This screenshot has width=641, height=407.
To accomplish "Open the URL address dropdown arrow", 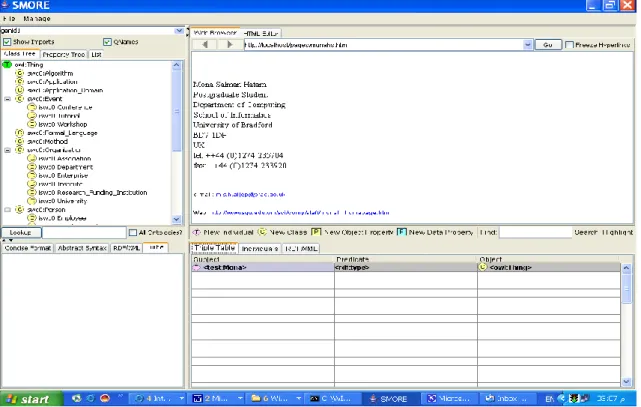I will tap(528, 45).
